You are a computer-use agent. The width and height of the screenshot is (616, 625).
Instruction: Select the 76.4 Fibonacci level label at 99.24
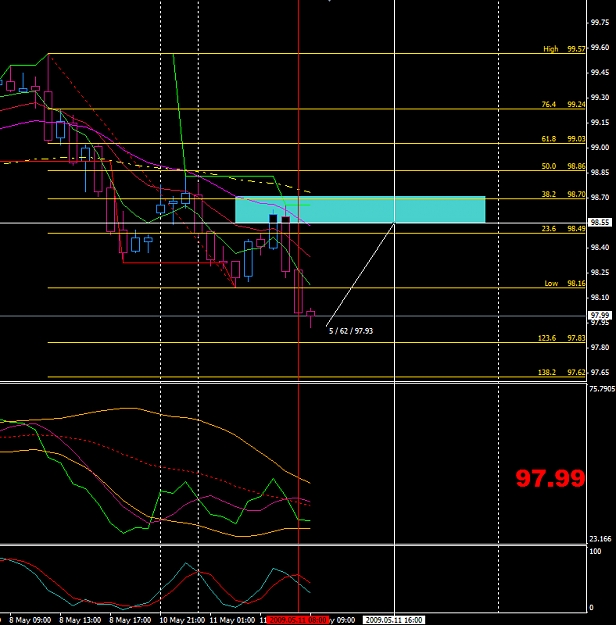click(563, 104)
